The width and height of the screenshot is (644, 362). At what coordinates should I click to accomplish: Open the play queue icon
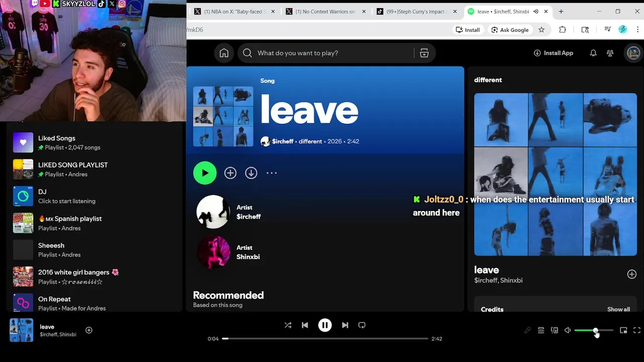(541, 330)
